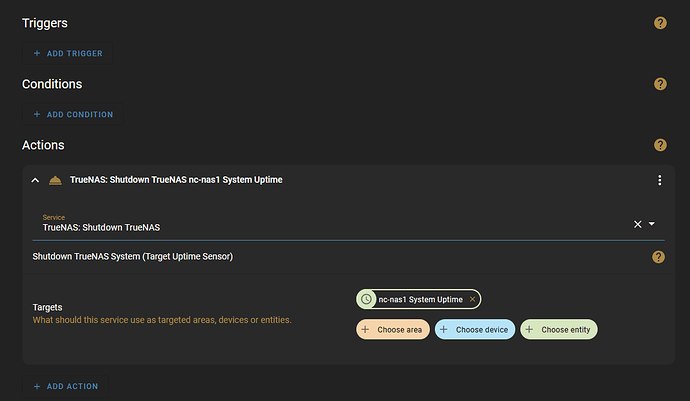Add a new condition
This screenshot has width=690, height=401.
click(73, 114)
